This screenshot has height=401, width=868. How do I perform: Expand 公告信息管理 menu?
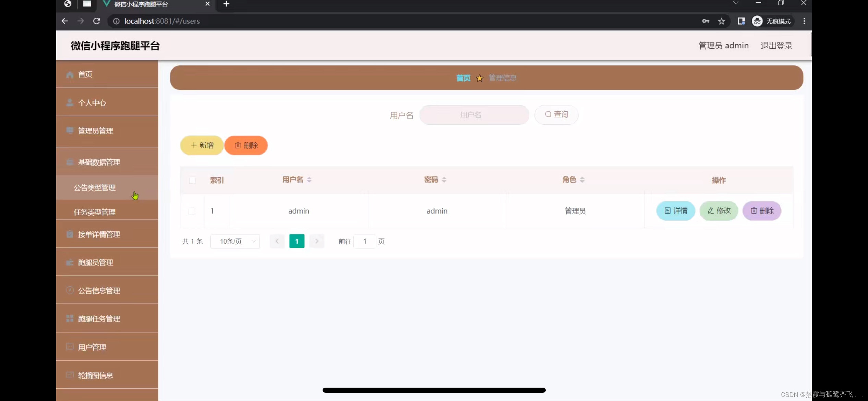(x=107, y=291)
